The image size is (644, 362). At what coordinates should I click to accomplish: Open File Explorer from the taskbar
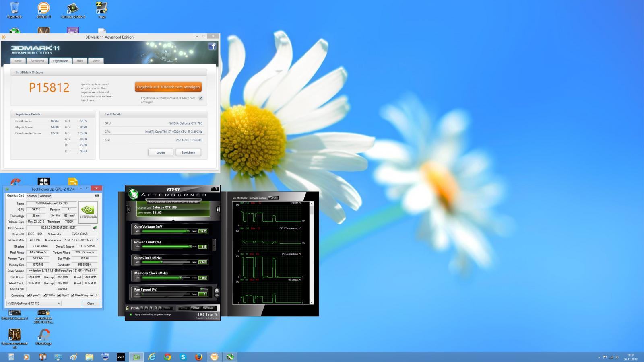[89, 357]
